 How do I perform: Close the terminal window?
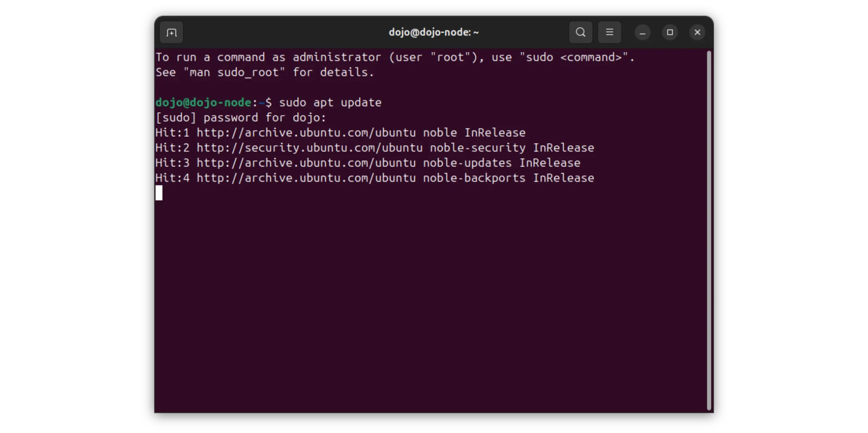[697, 33]
